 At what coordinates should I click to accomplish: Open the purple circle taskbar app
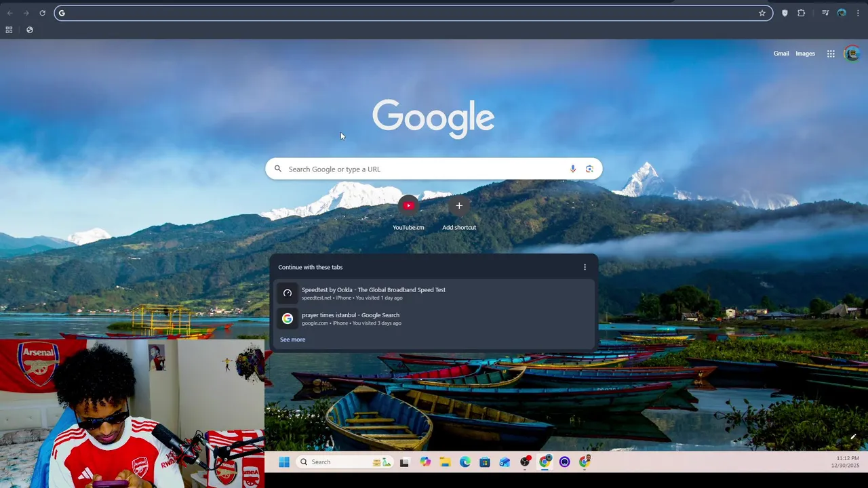[565, 462]
